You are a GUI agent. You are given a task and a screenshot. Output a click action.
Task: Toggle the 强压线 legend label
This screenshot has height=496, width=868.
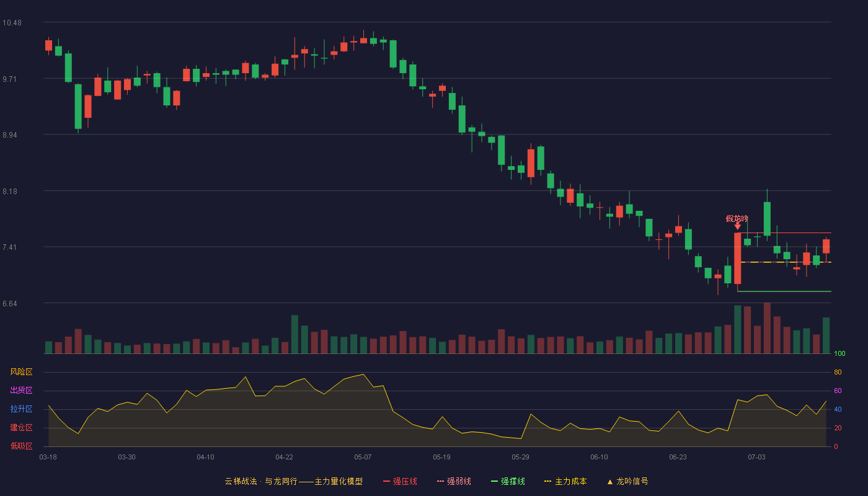tap(405, 481)
